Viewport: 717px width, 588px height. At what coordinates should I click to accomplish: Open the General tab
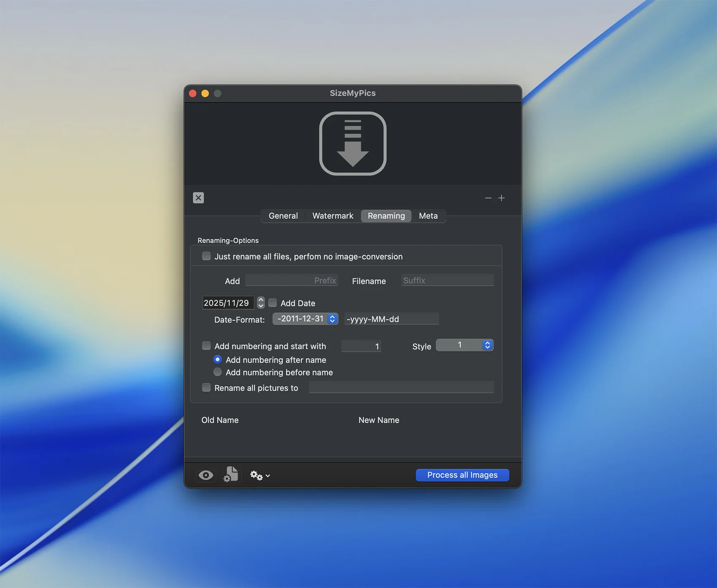point(283,216)
